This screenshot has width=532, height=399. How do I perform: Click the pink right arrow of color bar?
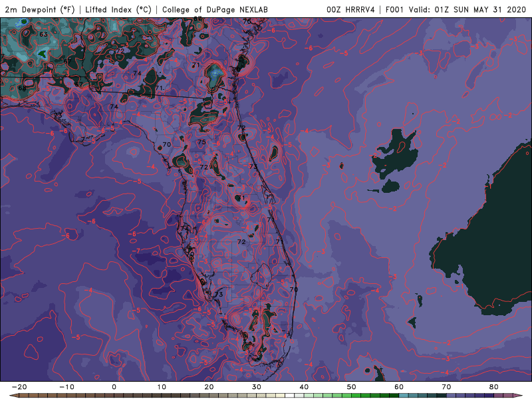[x=518, y=396]
